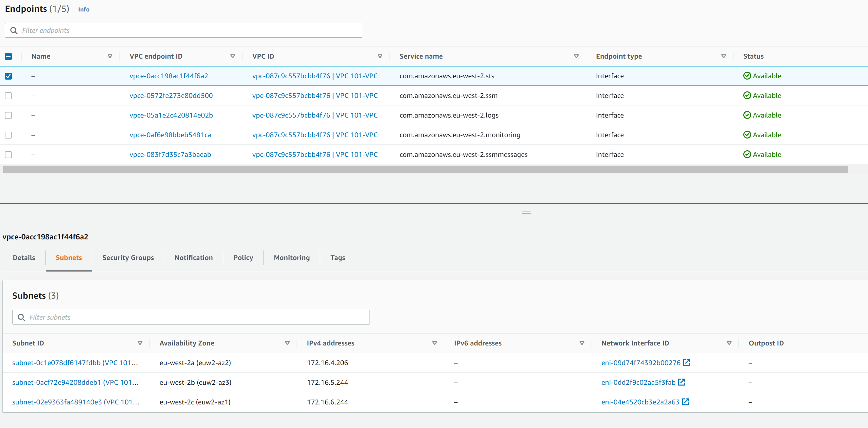Open the Name column sort arrow
868x428 pixels.
tap(110, 56)
